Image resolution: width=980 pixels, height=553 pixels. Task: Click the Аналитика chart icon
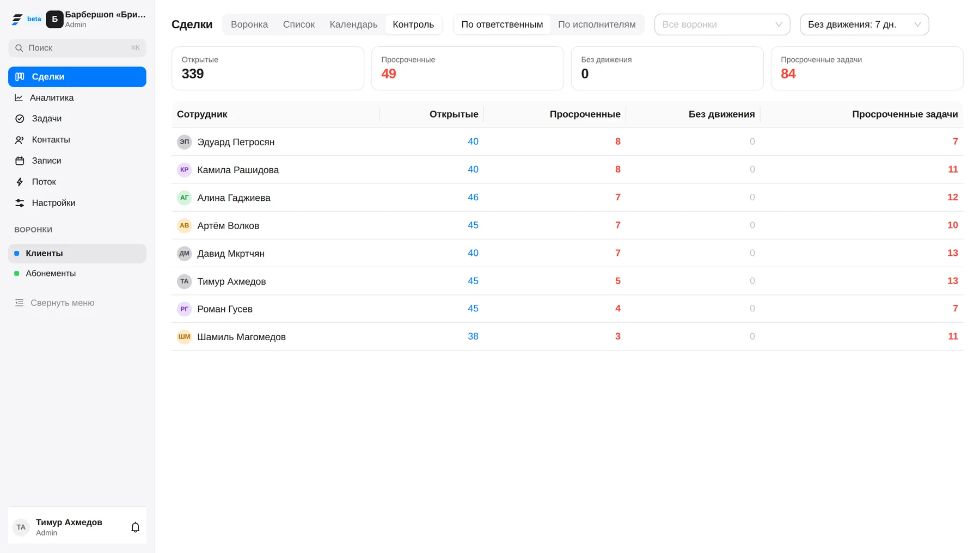19,98
